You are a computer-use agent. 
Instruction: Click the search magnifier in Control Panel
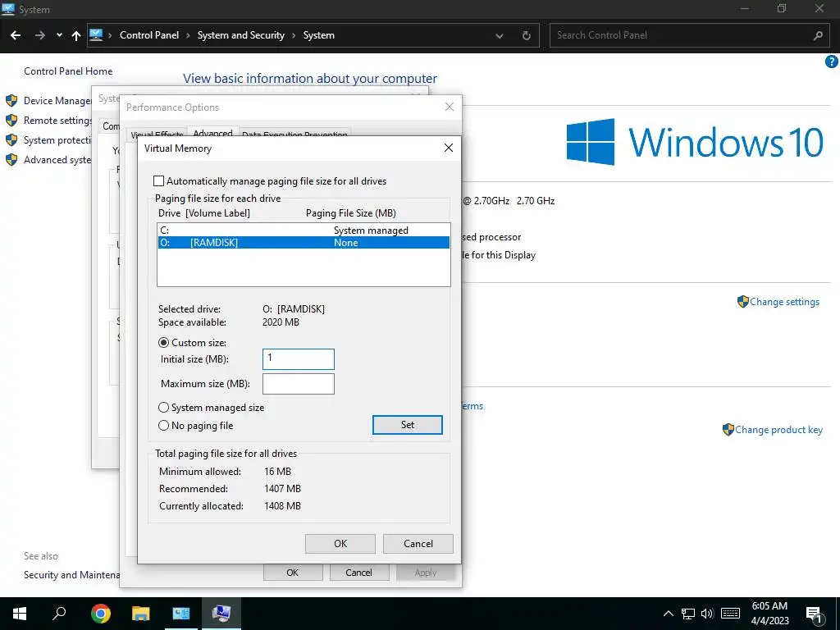tap(818, 35)
